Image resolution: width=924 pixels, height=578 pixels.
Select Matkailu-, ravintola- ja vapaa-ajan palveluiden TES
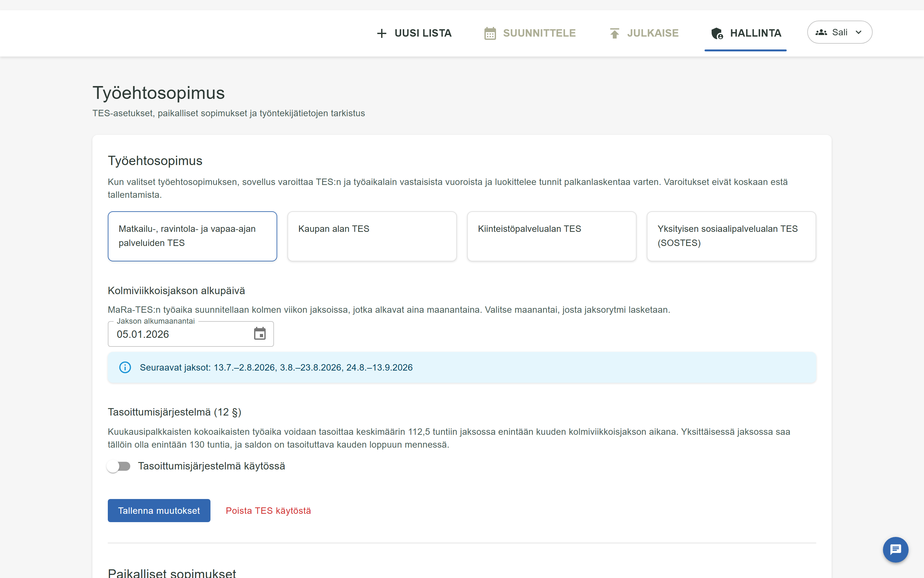(193, 236)
